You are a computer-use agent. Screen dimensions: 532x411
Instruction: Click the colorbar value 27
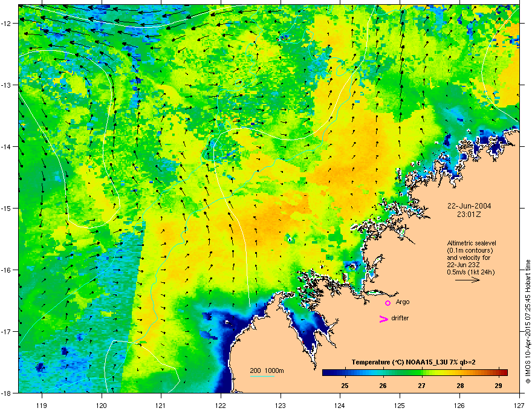tap(422, 386)
